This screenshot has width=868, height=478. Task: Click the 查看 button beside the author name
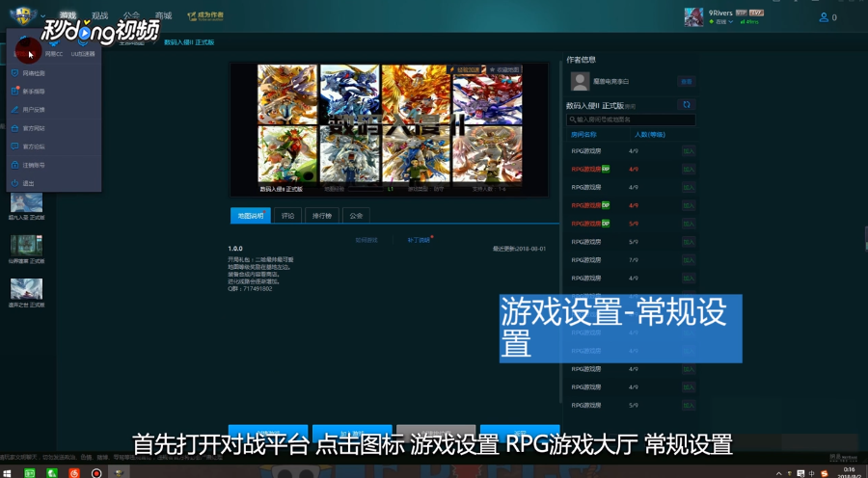687,81
